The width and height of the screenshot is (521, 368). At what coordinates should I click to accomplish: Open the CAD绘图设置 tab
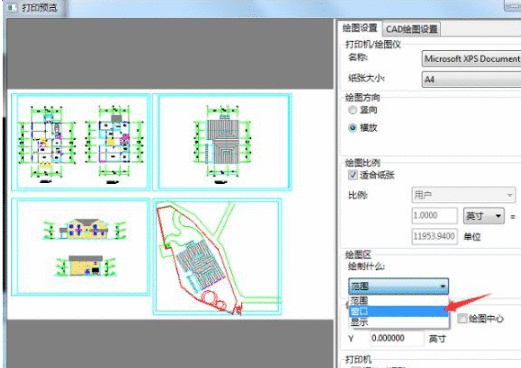coord(411,29)
